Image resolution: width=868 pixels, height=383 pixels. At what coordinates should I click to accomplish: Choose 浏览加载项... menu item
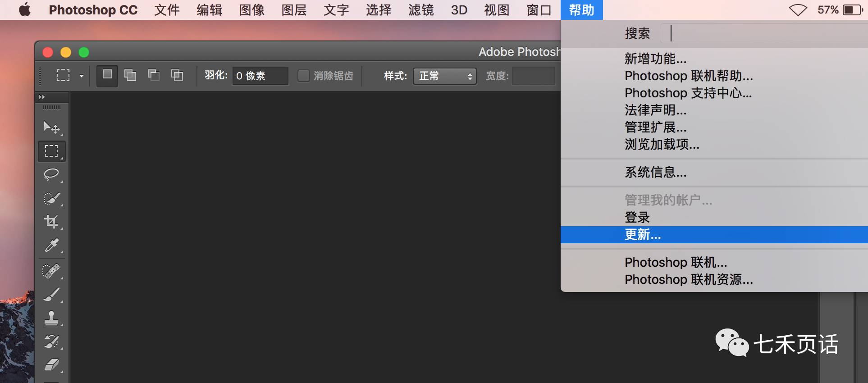714,144
